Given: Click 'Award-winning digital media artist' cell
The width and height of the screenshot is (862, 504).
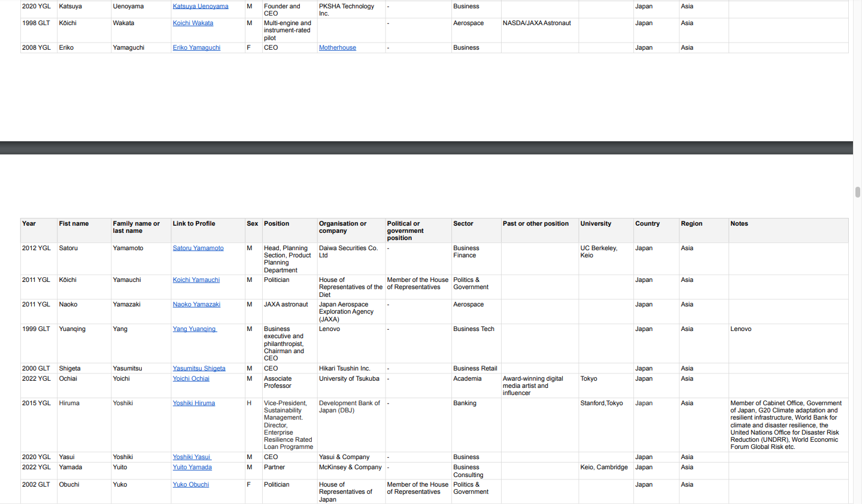Looking at the screenshot, I should (x=540, y=385).
